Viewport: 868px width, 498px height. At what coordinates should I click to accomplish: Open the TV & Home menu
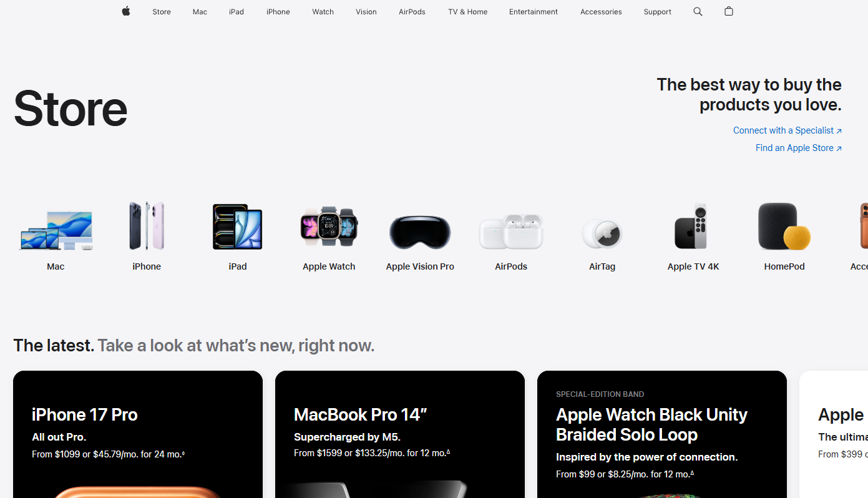pyautogui.click(x=467, y=12)
